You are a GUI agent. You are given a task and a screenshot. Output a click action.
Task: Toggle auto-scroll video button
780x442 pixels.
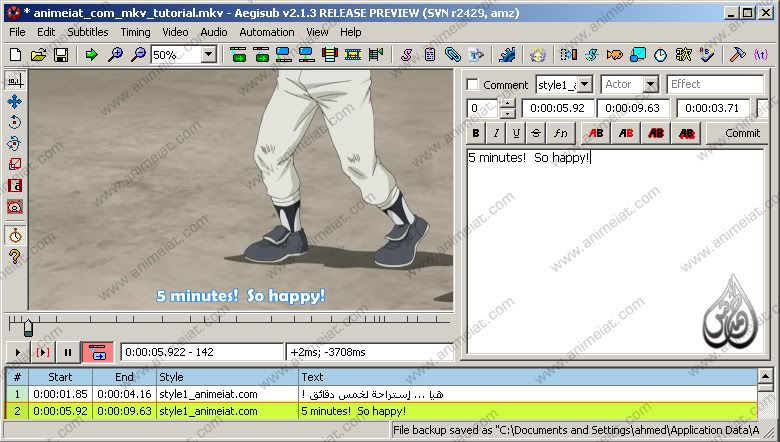click(x=99, y=352)
